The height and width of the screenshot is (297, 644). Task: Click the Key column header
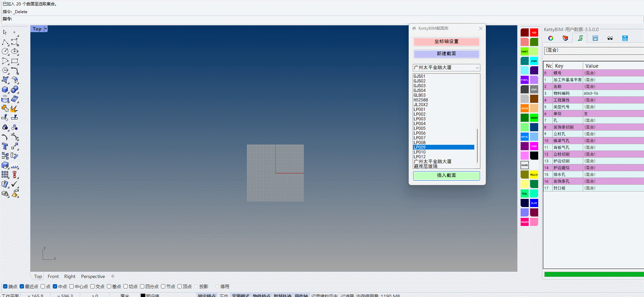pyautogui.click(x=568, y=66)
